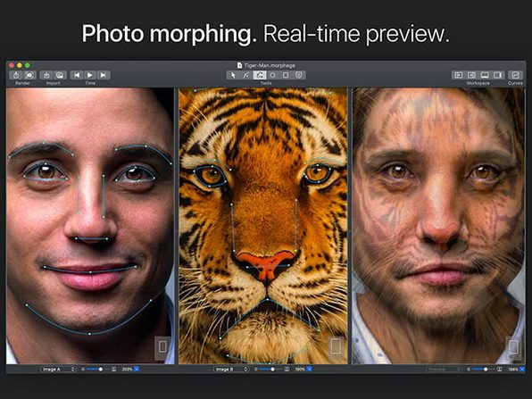Expand the zoom percentage menu under tiger image
Image resolution: width=532 pixels, height=399 pixels.
click(310, 369)
